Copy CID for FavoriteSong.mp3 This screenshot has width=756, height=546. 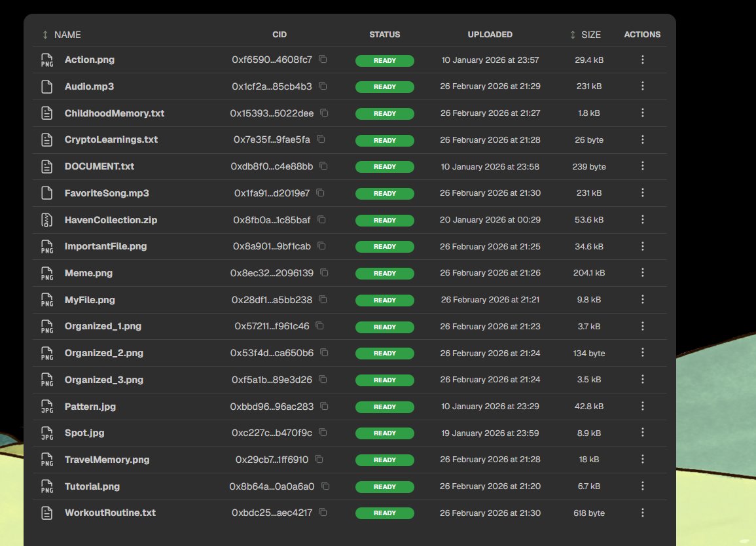click(321, 193)
